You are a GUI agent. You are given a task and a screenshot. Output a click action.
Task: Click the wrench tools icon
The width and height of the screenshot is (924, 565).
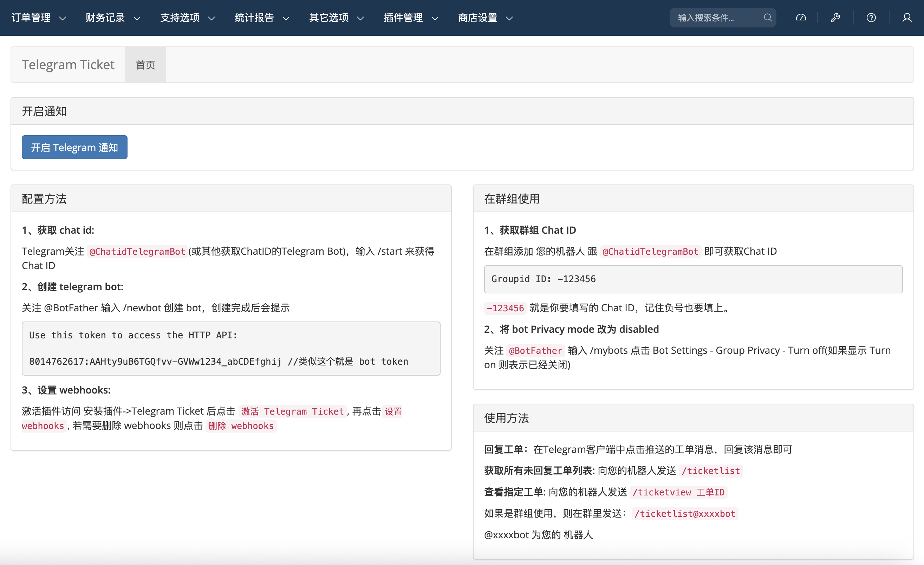click(835, 17)
